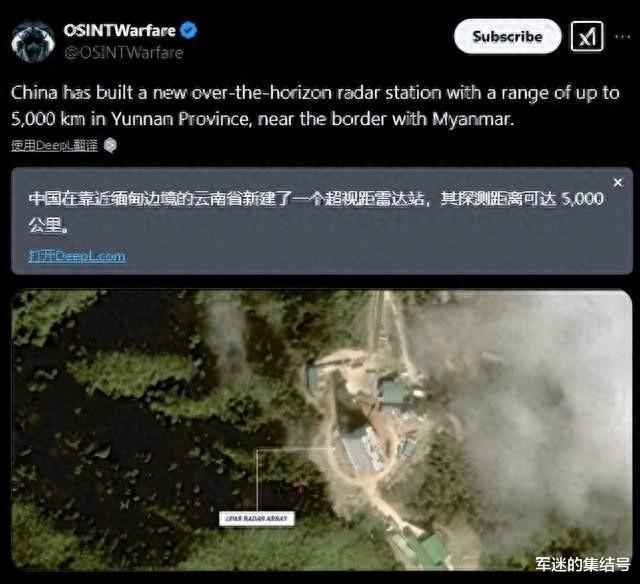Click the DeepL logo icon
This screenshot has width=640, height=584.
point(110,145)
